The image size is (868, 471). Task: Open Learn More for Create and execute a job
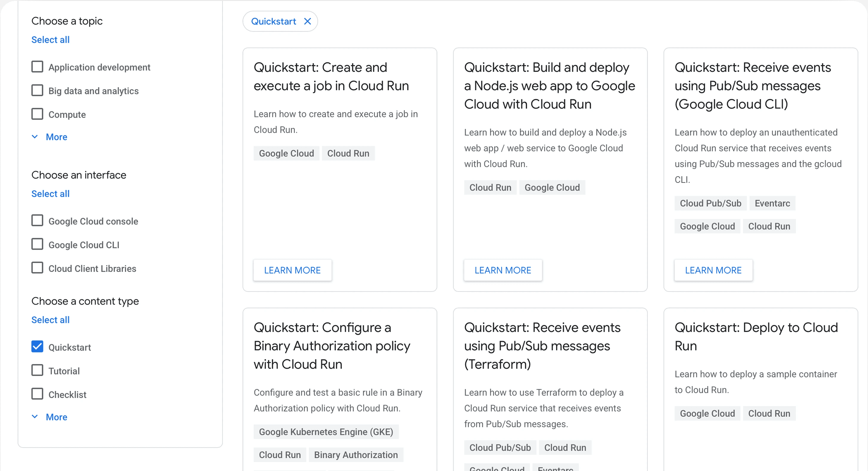[x=293, y=270]
